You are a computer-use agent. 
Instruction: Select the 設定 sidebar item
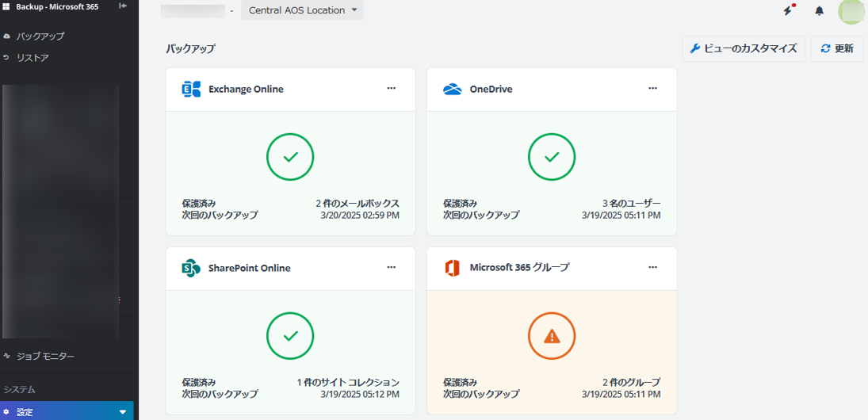click(x=67, y=412)
